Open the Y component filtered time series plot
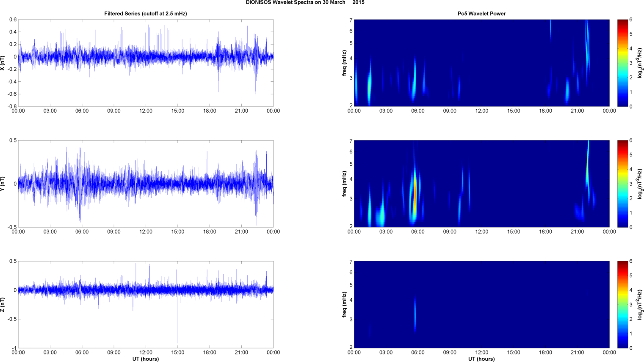The width and height of the screenshot is (644, 362). (x=146, y=184)
